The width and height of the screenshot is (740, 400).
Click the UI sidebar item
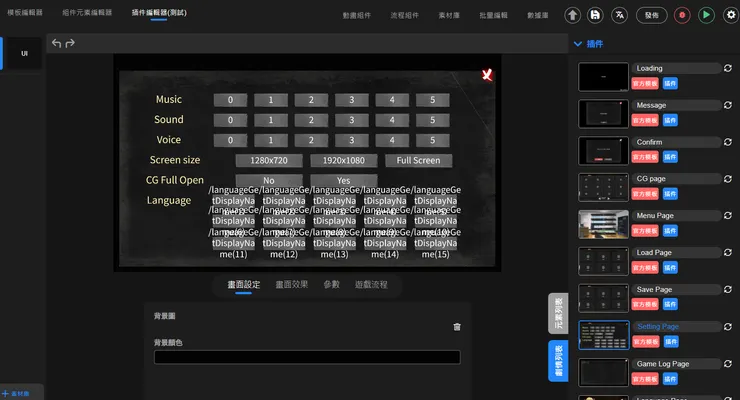[24, 53]
